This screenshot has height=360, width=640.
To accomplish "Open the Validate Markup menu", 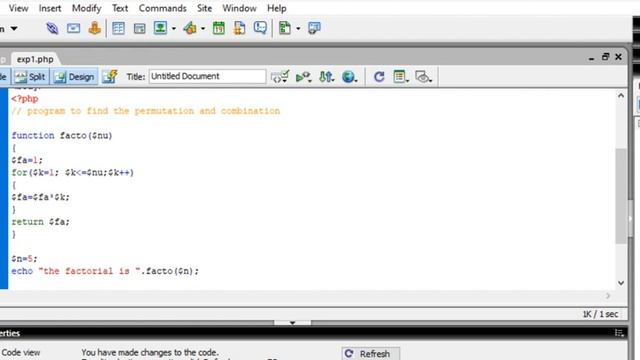I will [280, 77].
